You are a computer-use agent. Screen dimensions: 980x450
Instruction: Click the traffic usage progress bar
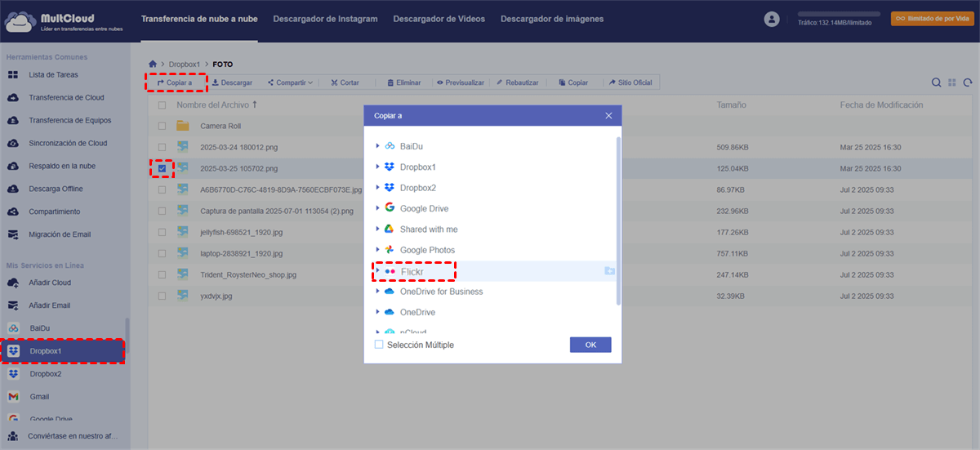[839, 13]
